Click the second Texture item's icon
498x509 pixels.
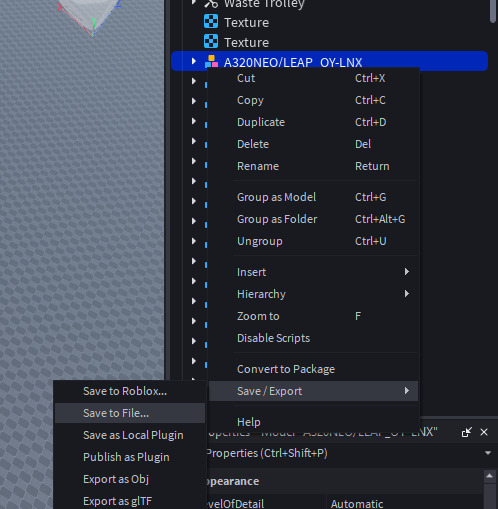point(211,42)
